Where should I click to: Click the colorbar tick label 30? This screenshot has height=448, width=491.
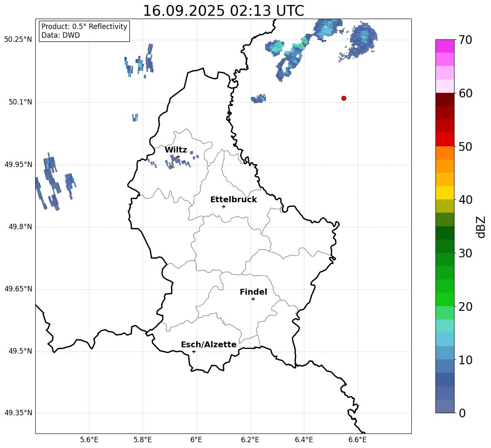(465, 253)
